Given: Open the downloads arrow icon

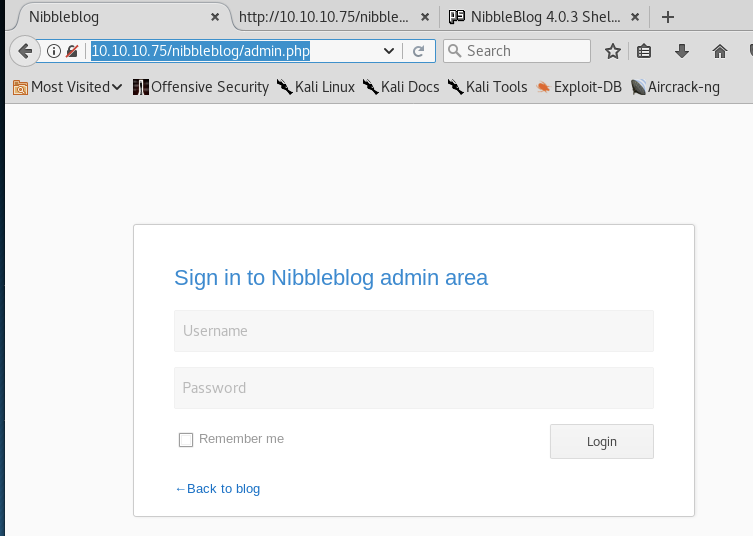Looking at the screenshot, I should point(682,51).
